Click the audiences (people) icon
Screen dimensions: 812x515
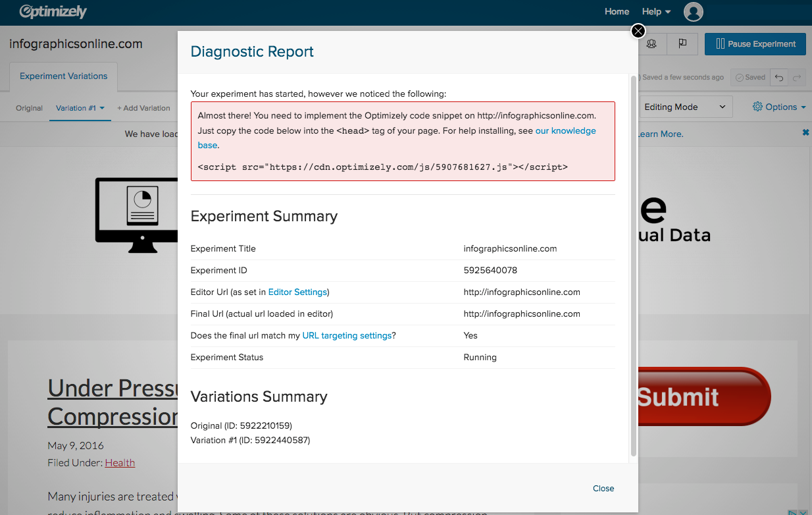tap(651, 43)
